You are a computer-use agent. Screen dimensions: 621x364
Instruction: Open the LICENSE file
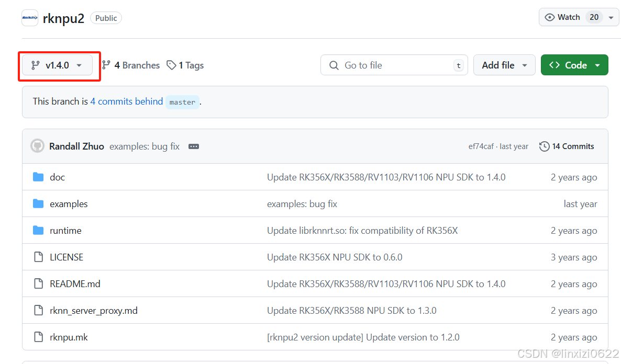(66, 257)
